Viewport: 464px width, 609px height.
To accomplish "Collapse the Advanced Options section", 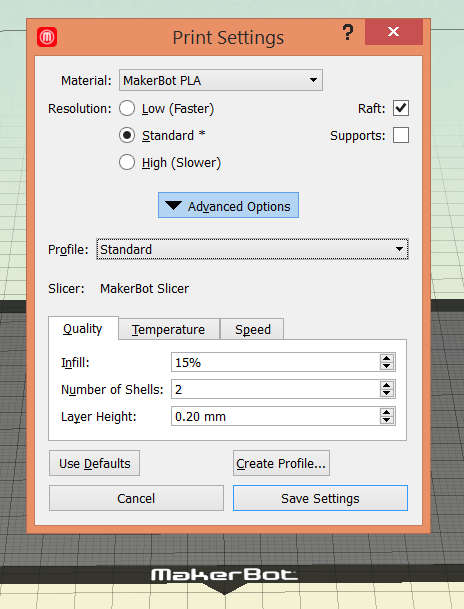I will 228,205.
